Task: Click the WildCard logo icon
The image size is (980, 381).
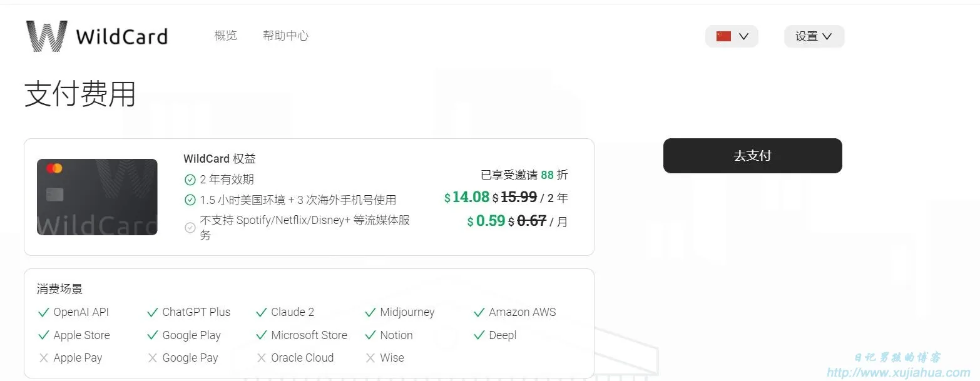Action: [x=46, y=36]
